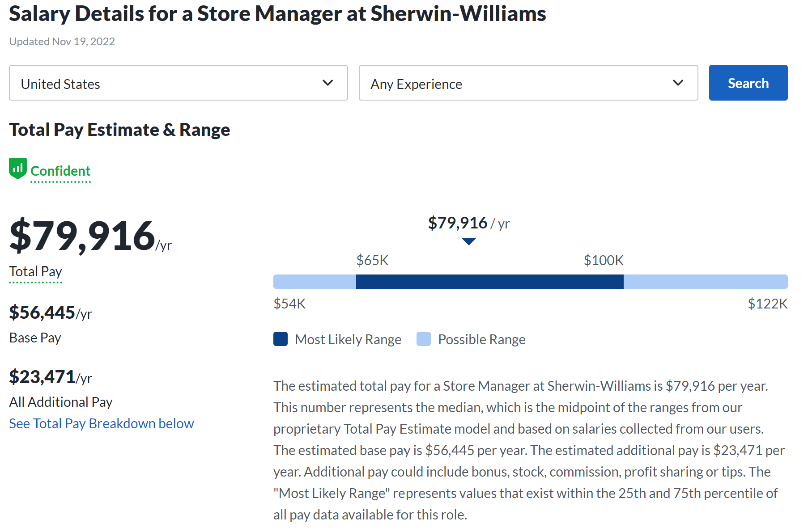Click the dotted-underlined Total Pay label
808x532 pixels.
click(36, 272)
